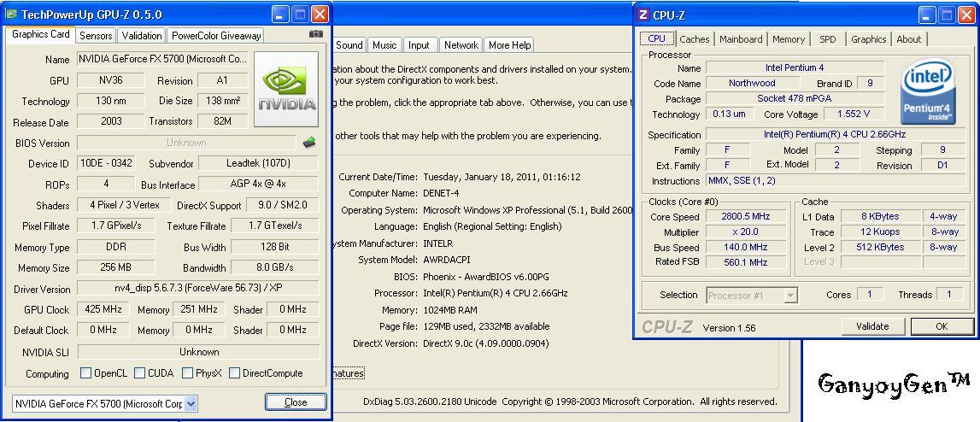The width and height of the screenshot is (980, 422).
Task: Click the GPU Clock value 425 MHz
Action: [x=103, y=309]
